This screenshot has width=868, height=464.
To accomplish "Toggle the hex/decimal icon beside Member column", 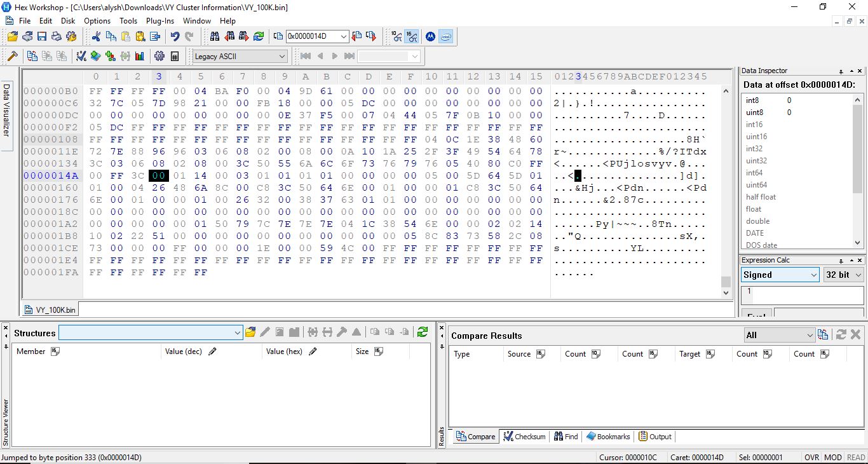I will click(x=55, y=351).
